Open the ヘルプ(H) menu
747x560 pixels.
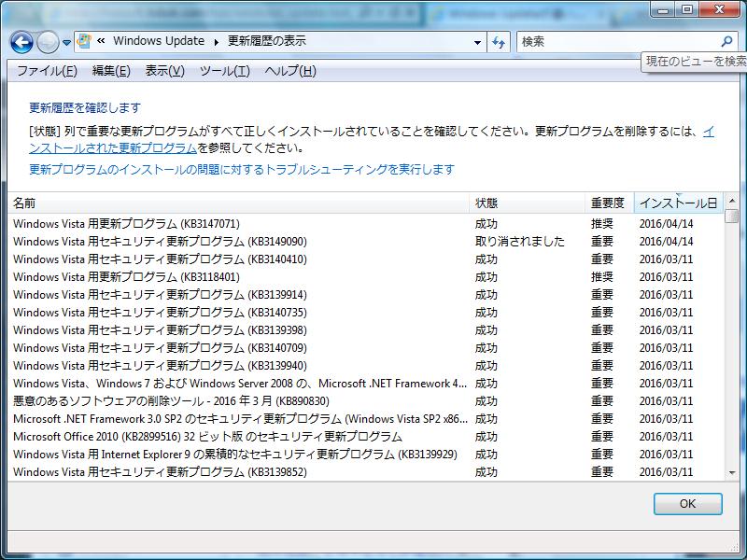(x=289, y=71)
